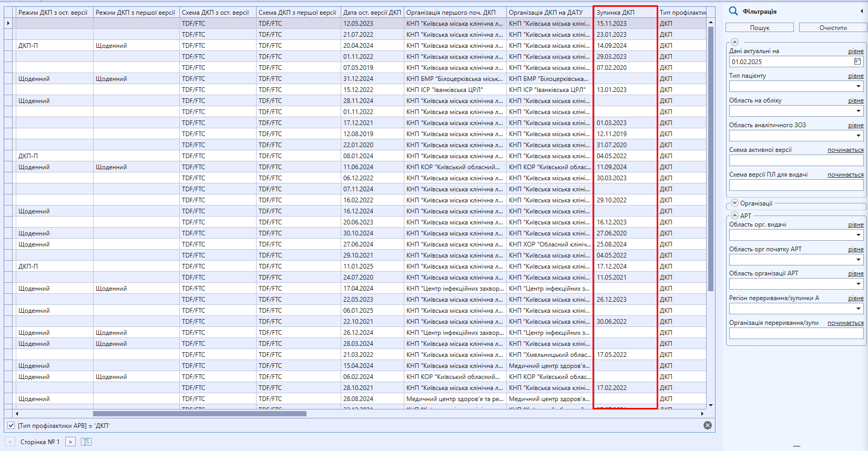Open the Область орг. видачі dropdown
The width and height of the screenshot is (868, 451).
859,235
